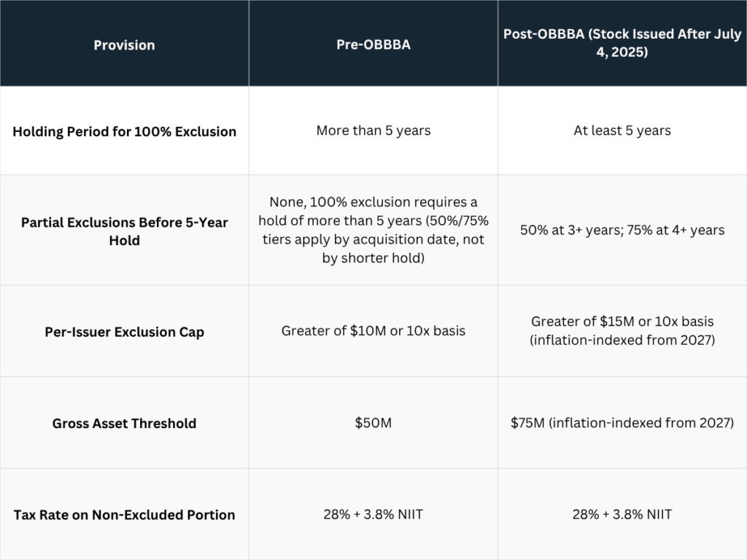Click "by shorter hold)" text in Pre-OBBBA cell
This screenshot has width=747, height=560.
pos(373,258)
